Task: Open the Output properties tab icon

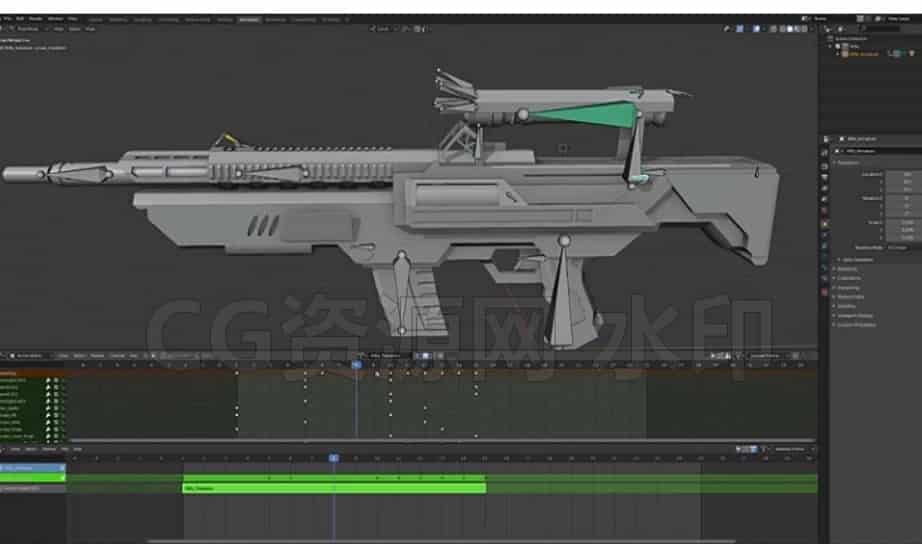Action: point(824,178)
